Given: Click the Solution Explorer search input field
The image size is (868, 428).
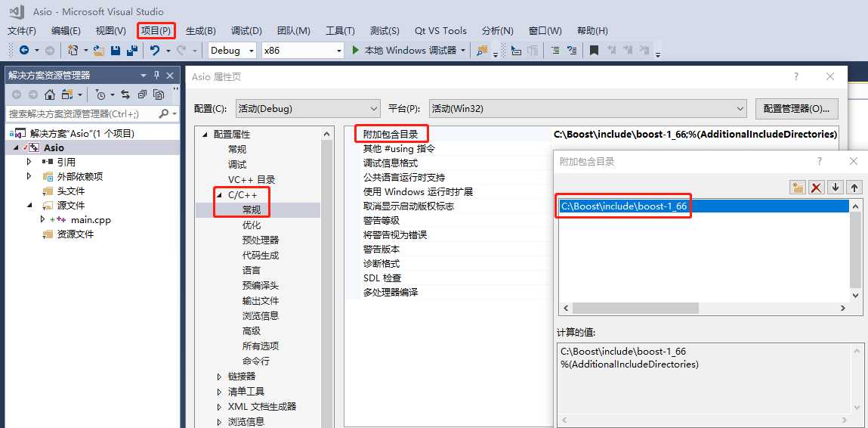Looking at the screenshot, I should click(x=82, y=113).
